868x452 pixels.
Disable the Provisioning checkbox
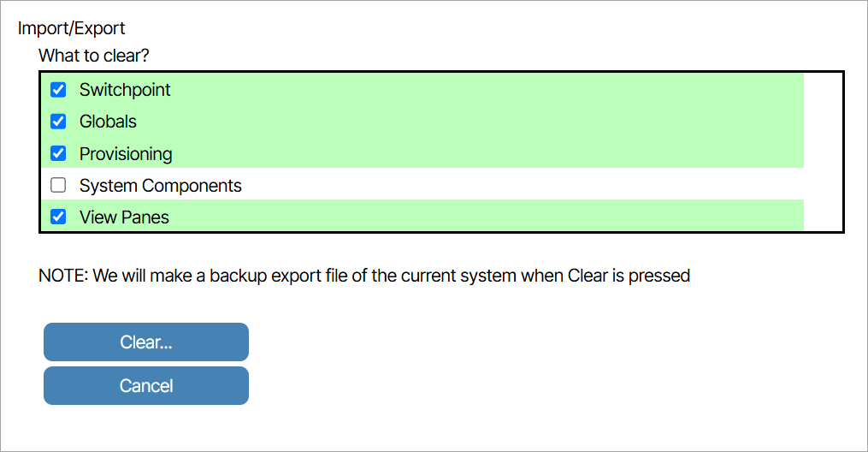pos(58,154)
